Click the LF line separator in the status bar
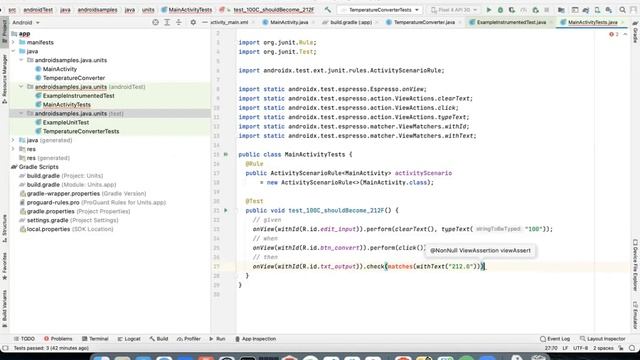This screenshot has width=640, height=360. (565, 348)
